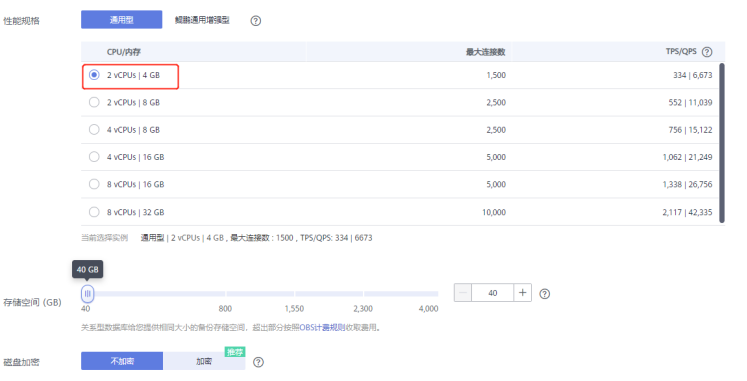Choose the 不加密 disk option

tap(122, 361)
